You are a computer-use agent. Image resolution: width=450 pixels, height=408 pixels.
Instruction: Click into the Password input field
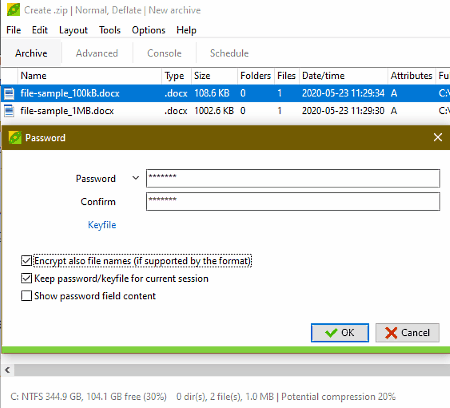pos(293,178)
